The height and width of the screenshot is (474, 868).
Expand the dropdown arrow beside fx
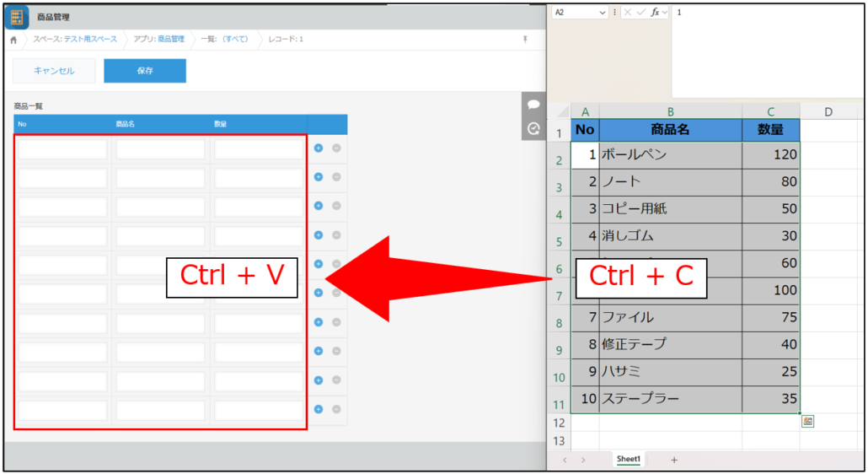[665, 13]
